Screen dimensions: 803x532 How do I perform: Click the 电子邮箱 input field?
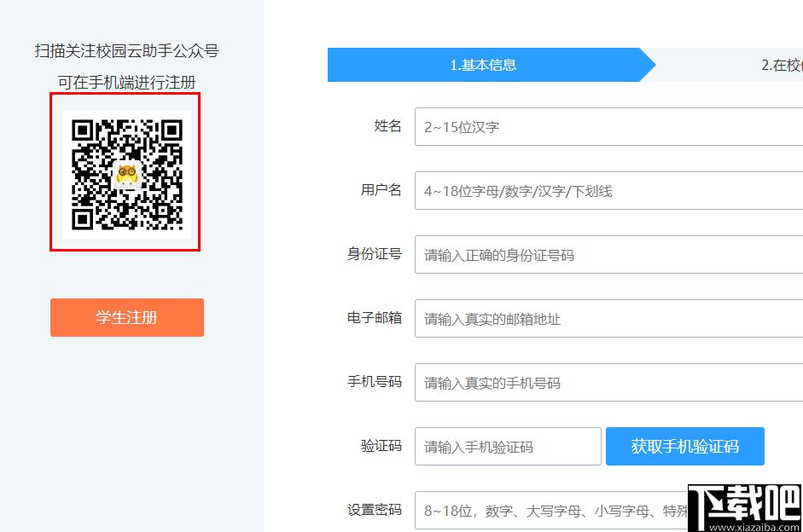(x=609, y=318)
